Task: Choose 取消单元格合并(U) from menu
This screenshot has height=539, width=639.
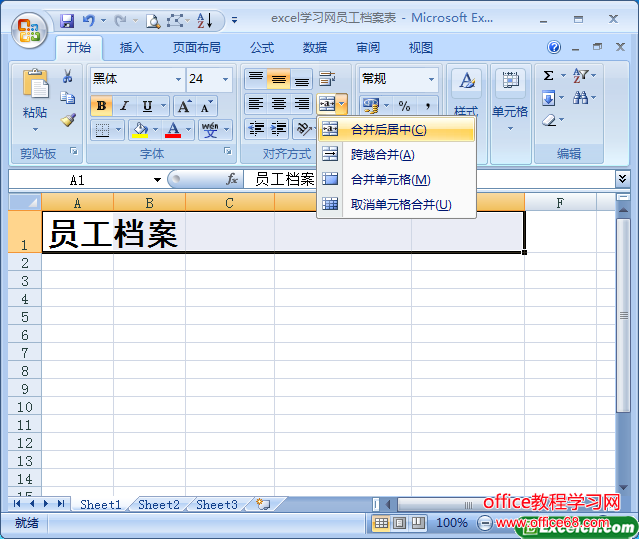Action: [x=397, y=204]
